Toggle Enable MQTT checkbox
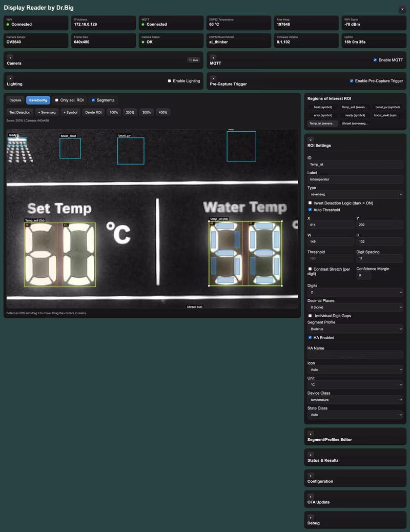This screenshot has width=410, height=532. 375,60
